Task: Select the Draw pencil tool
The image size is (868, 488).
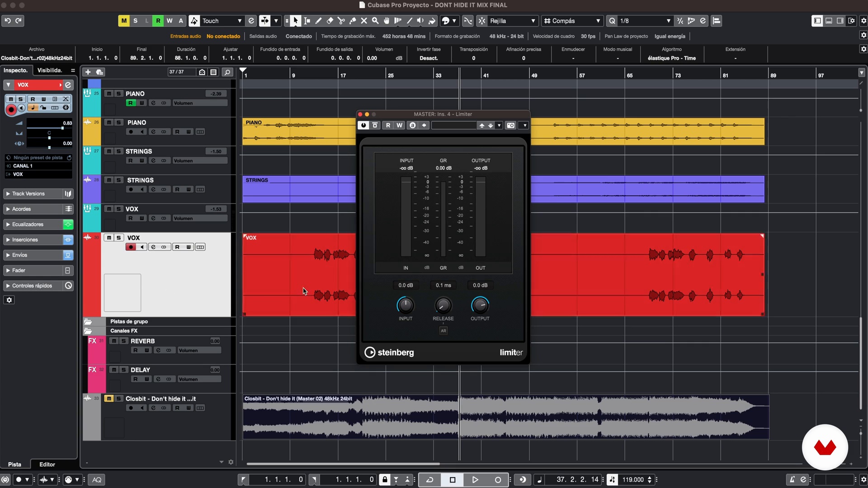Action: [x=319, y=21]
